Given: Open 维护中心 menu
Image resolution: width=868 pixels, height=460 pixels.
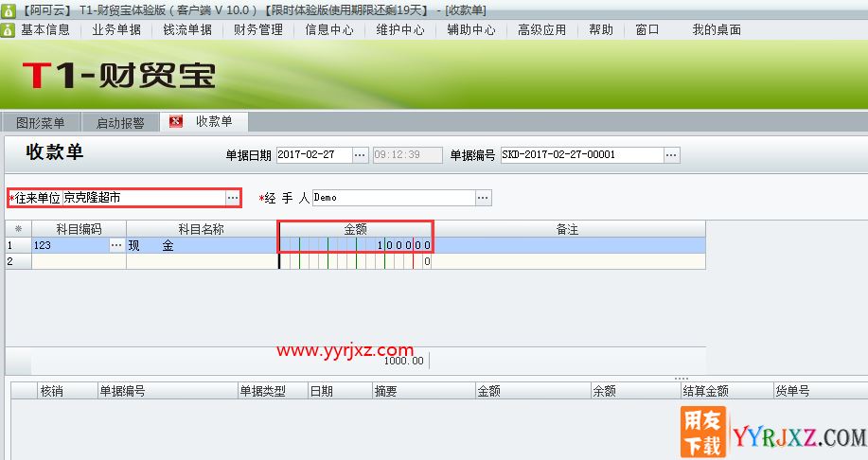Looking at the screenshot, I should pos(399,30).
